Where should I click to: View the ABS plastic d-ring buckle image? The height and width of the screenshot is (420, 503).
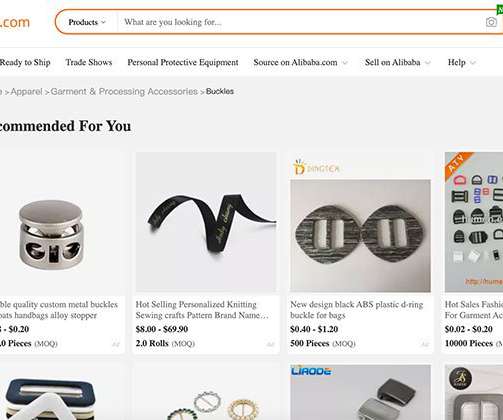360,236
